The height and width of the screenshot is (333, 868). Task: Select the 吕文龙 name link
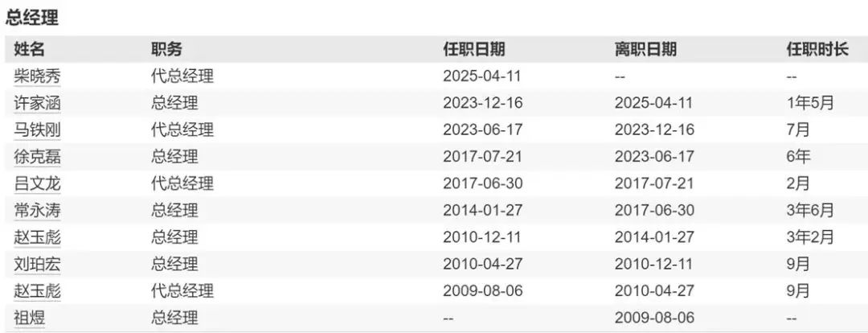click(37, 183)
